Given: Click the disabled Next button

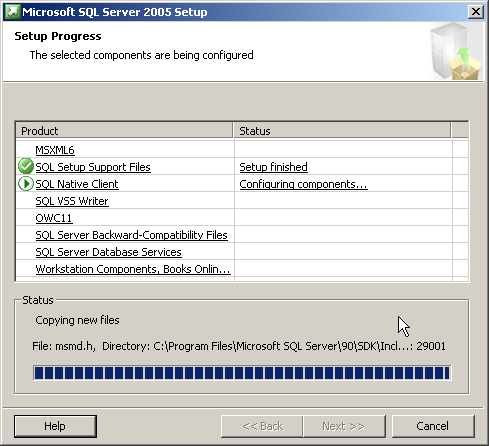Looking at the screenshot, I should coord(344,426).
